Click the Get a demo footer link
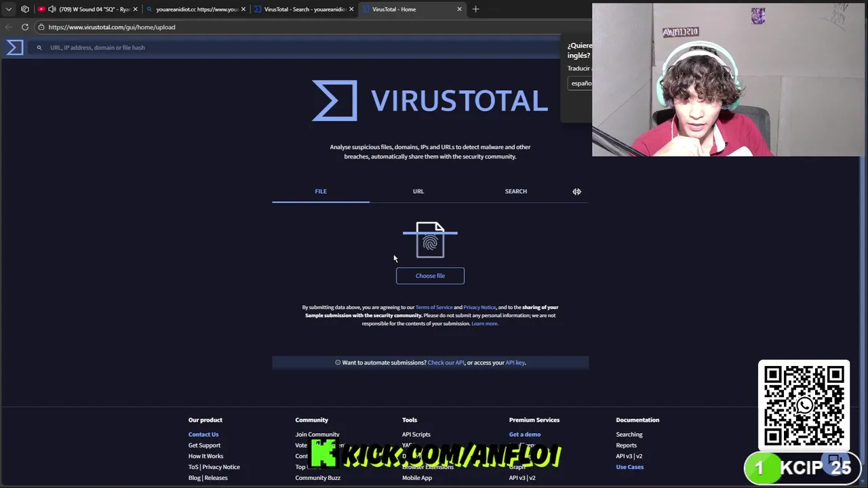868x488 pixels. coord(525,434)
